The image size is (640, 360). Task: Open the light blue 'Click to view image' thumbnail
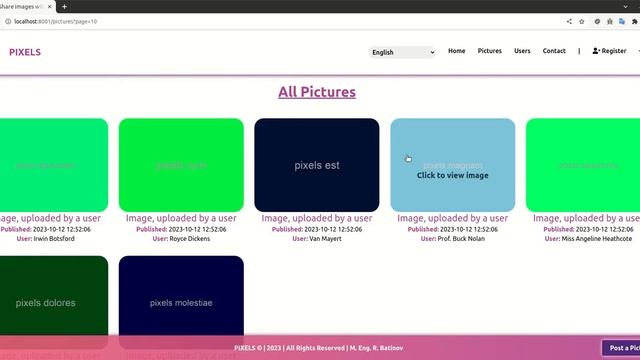(x=452, y=165)
